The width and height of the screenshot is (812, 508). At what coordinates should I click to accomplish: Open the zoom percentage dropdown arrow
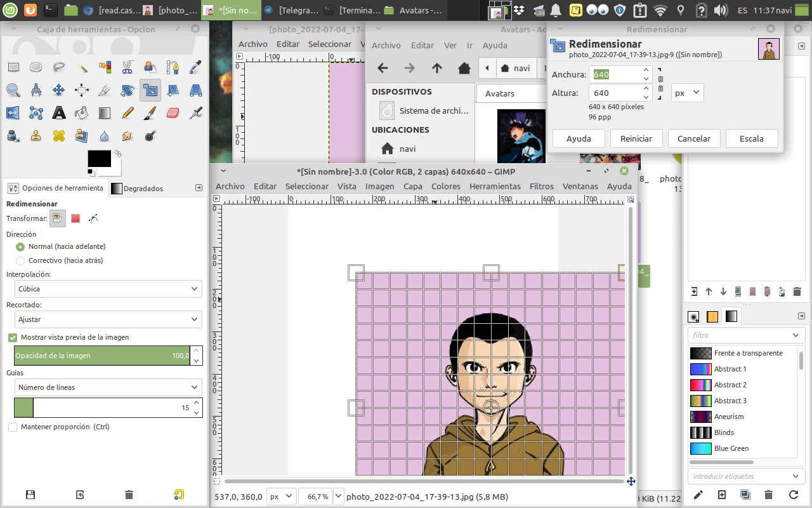338,497
